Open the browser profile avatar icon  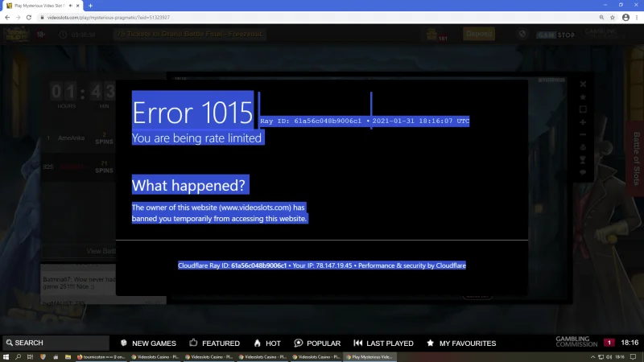(x=626, y=18)
